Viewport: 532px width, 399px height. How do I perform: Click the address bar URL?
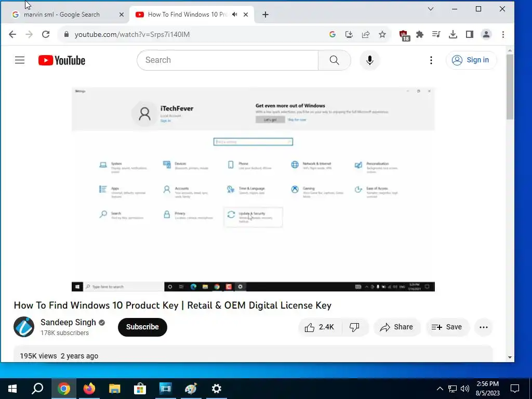[x=132, y=34]
